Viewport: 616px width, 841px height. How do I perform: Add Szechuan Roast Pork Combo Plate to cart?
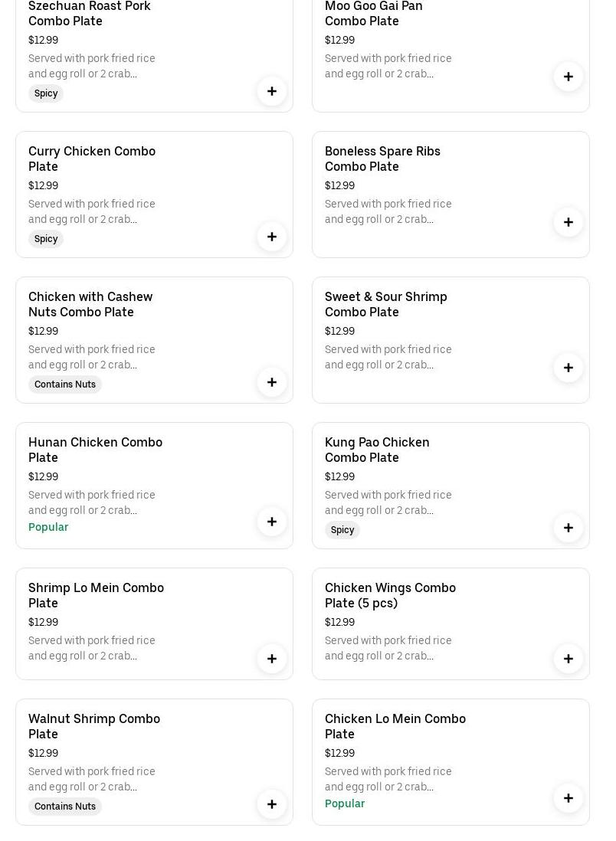(x=272, y=91)
